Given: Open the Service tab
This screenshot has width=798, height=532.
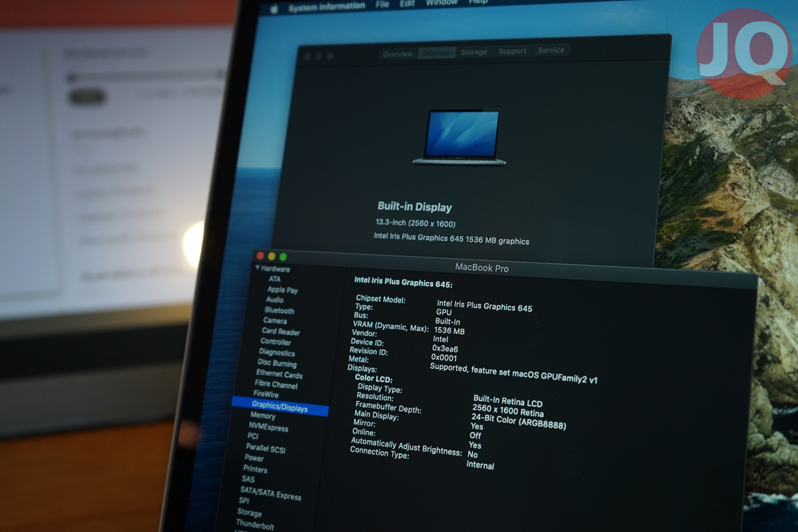Looking at the screenshot, I should [x=551, y=51].
